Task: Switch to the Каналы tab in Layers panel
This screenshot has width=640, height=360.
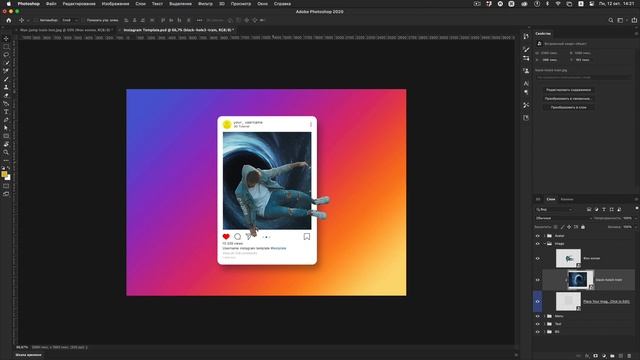Action: tap(567, 199)
